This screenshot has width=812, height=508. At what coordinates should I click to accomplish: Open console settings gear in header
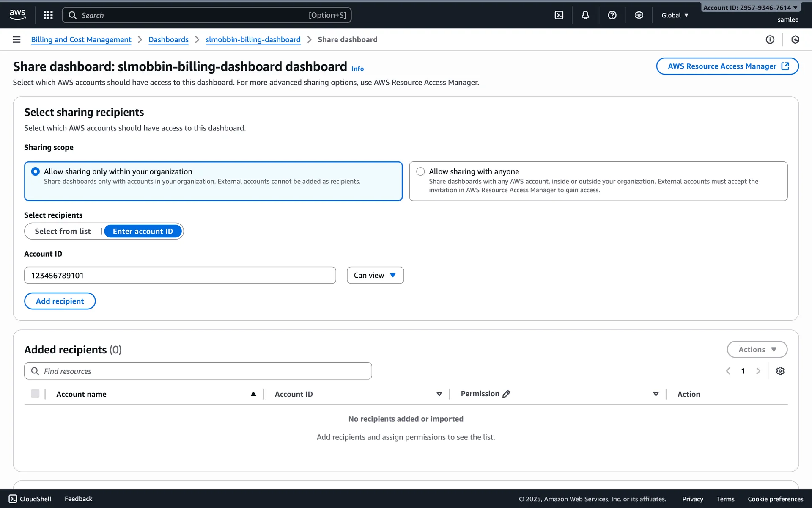point(639,15)
